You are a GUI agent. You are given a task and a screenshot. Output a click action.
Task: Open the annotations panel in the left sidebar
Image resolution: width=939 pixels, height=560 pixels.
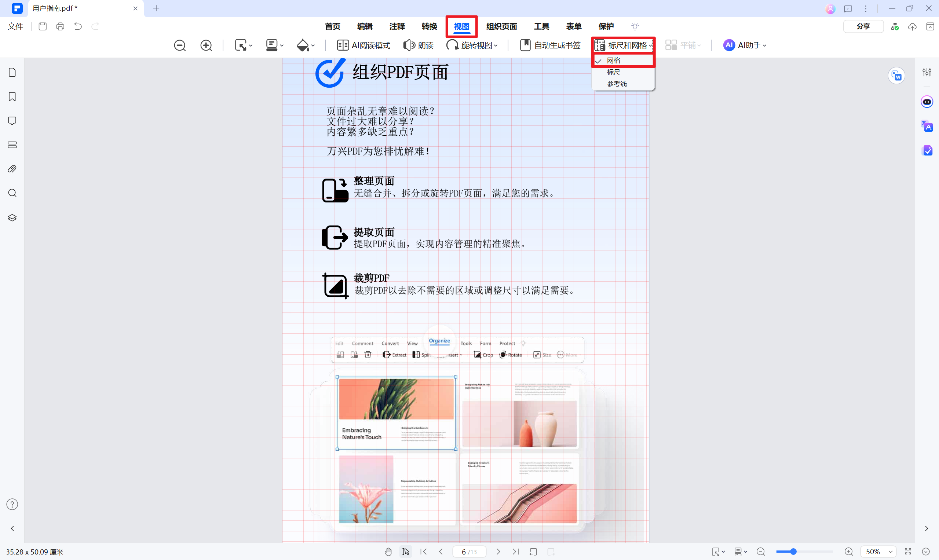point(12,120)
